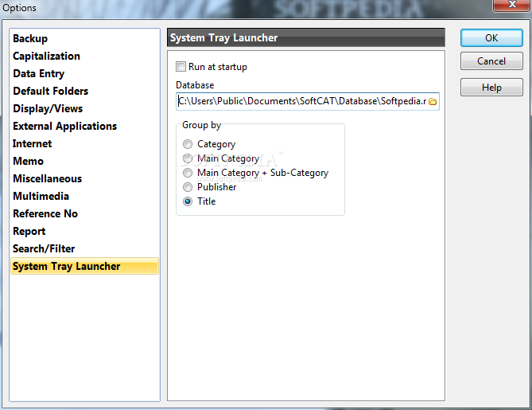Confirm settings with OK button
This screenshot has height=410, width=532.
[x=491, y=37]
